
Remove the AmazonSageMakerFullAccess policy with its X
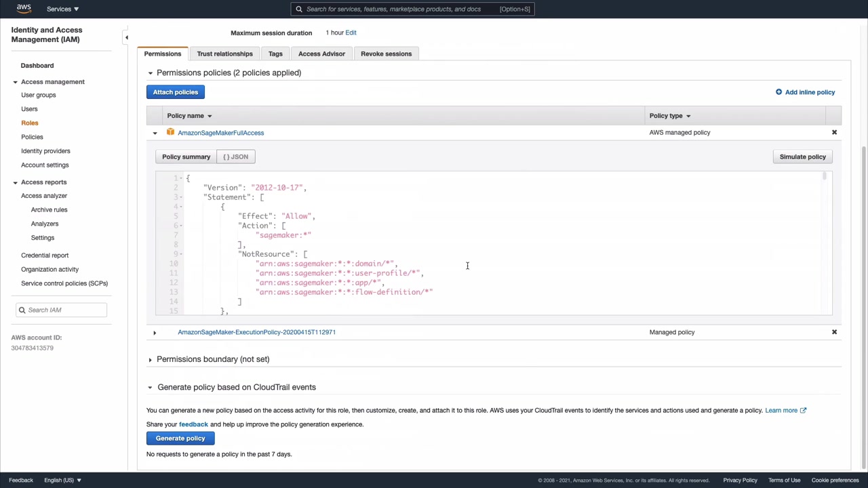[834, 132]
